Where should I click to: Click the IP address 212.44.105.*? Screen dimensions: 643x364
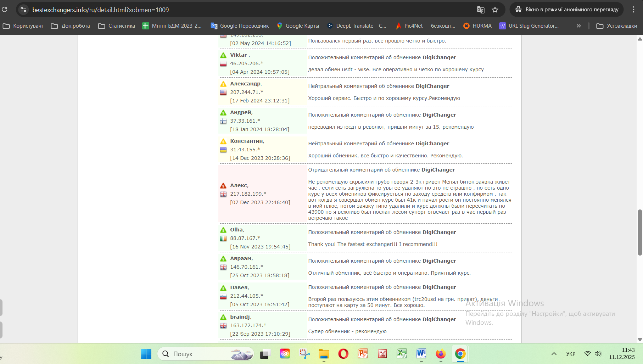247,296
